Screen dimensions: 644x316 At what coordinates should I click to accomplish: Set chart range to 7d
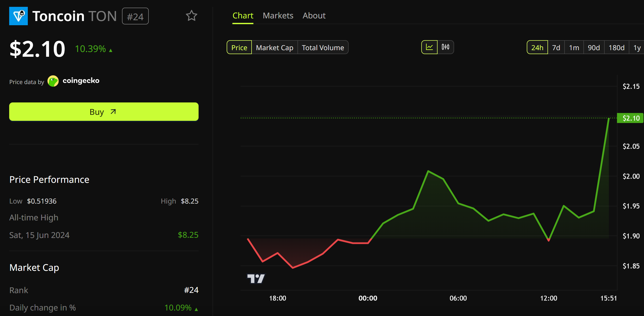point(556,48)
